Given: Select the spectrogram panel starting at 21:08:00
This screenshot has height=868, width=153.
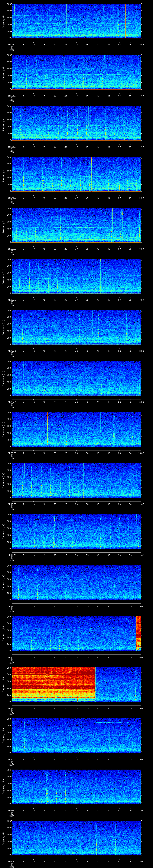Looking at the screenshot, I should [x=77, y=378].
